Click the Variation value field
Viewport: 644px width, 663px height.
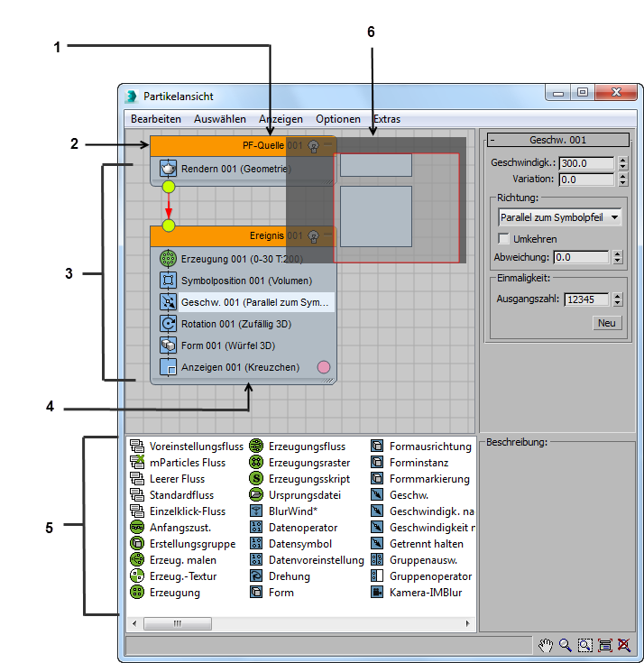click(586, 180)
